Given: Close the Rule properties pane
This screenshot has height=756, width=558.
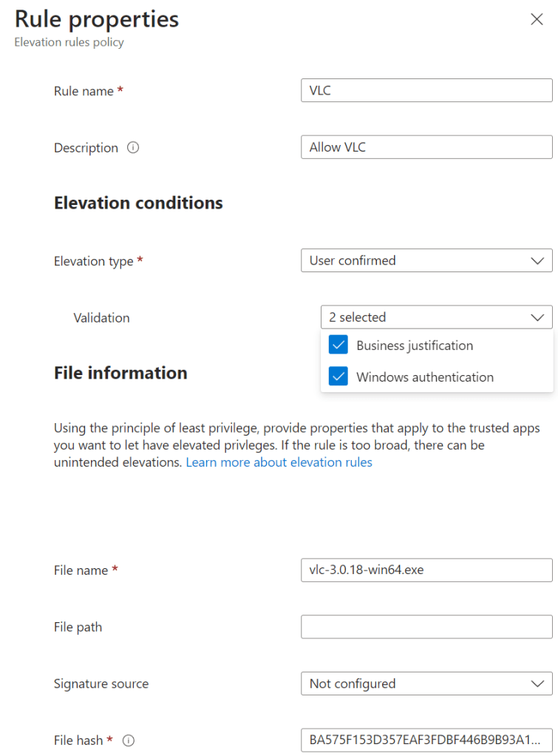Looking at the screenshot, I should [x=537, y=20].
